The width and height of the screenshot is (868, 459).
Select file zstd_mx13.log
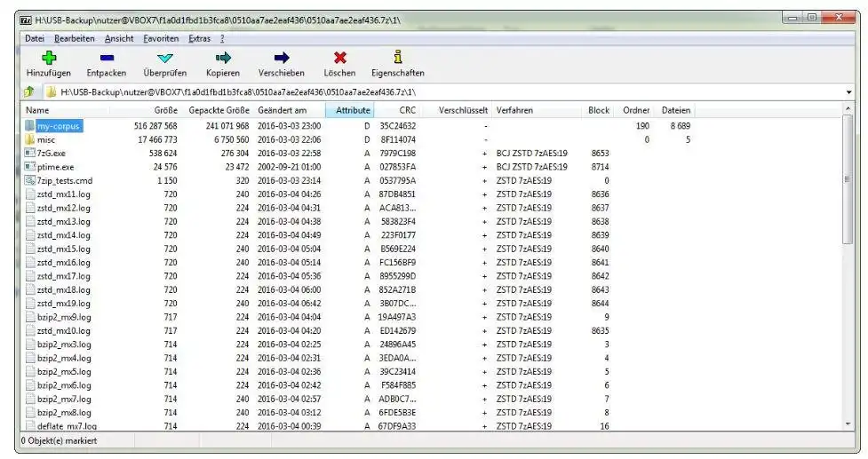(64, 222)
